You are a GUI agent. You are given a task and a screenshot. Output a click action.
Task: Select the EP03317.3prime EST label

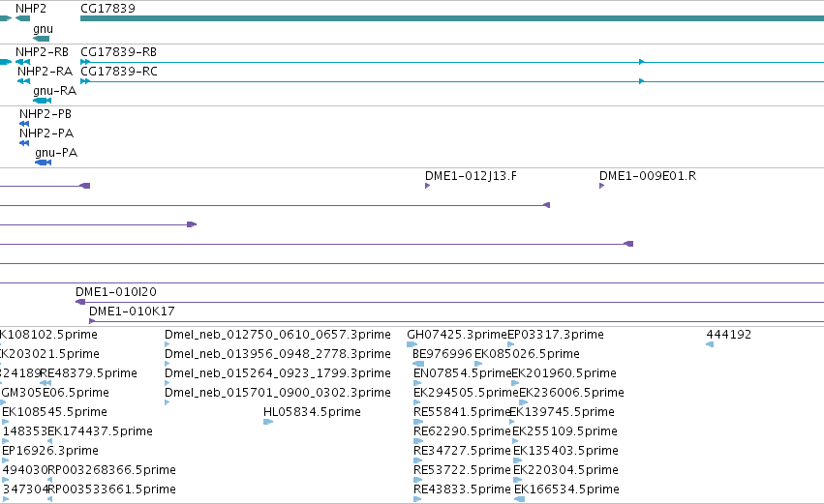coord(556,335)
